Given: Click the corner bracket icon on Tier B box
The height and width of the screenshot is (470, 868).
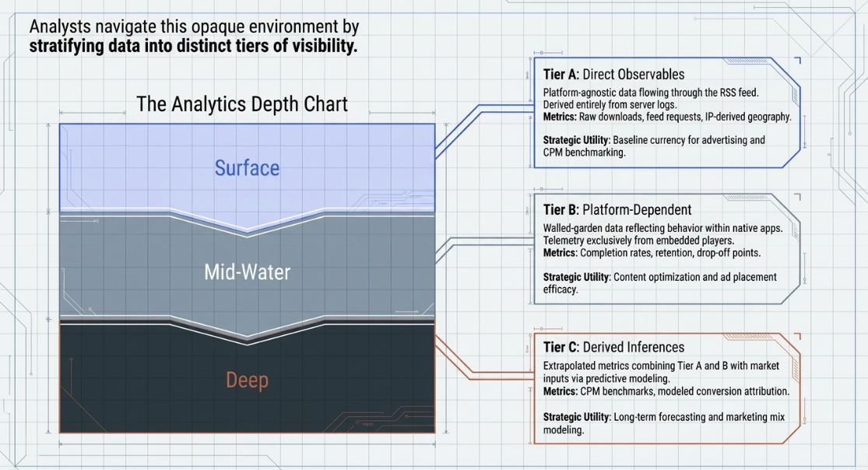Looking at the screenshot, I should click(797, 197).
